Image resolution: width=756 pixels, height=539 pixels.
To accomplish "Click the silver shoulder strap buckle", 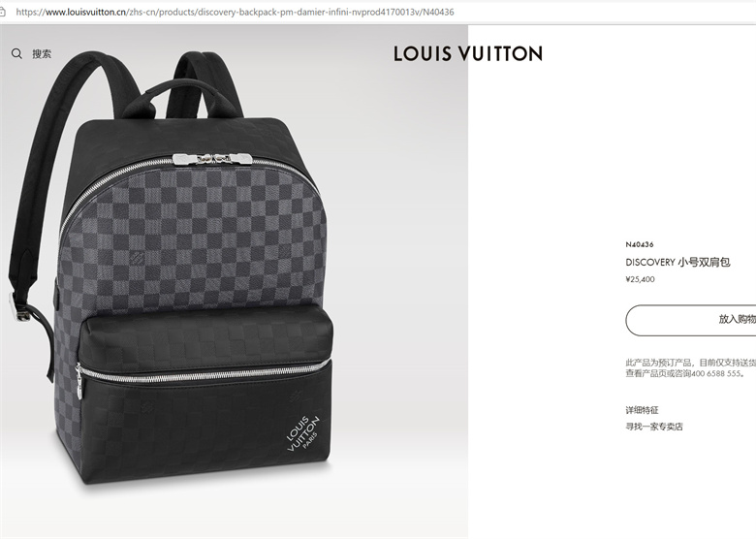I will (x=16, y=307).
